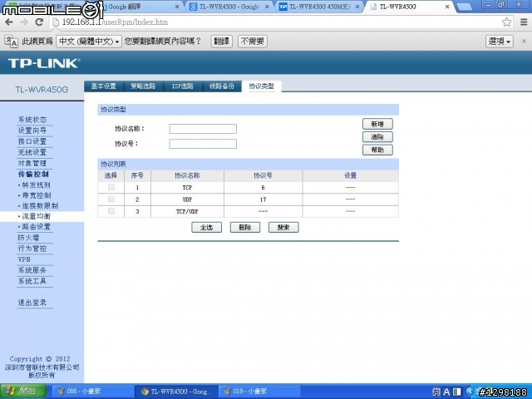
Task: Open 对象管理 in sidebar
Action: coord(32,163)
